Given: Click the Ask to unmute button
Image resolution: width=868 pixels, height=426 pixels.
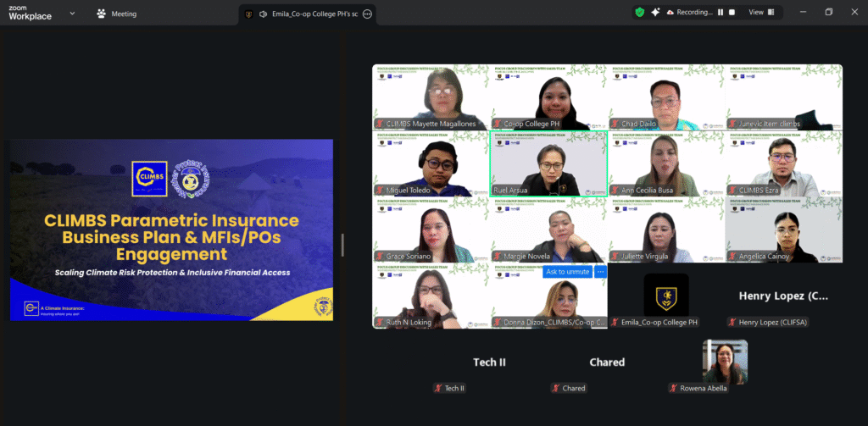Looking at the screenshot, I should [567, 272].
